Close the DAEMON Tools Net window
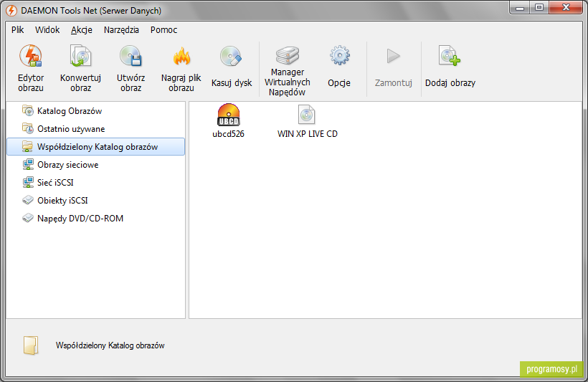The width and height of the screenshot is (588, 382). (x=566, y=7)
